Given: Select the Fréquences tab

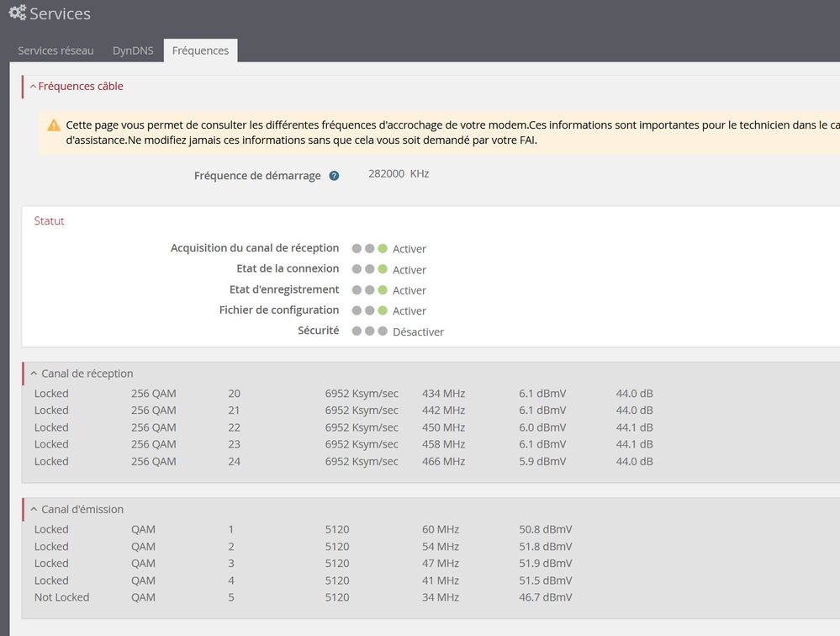Looking at the screenshot, I should (x=200, y=50).
